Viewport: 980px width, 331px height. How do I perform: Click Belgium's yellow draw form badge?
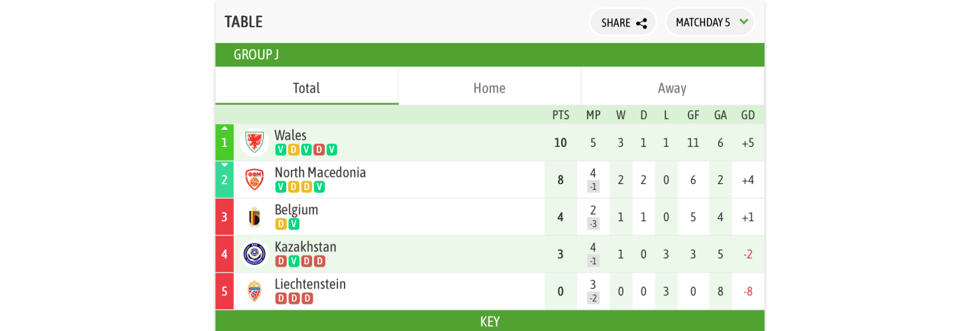pyautogui.click(x=281, y=224)
